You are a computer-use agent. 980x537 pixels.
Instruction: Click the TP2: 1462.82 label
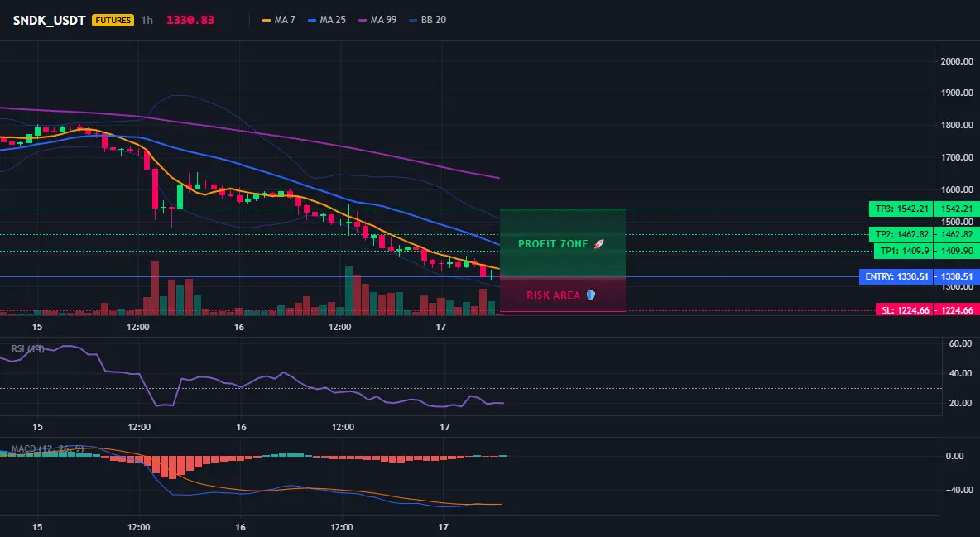901,234
